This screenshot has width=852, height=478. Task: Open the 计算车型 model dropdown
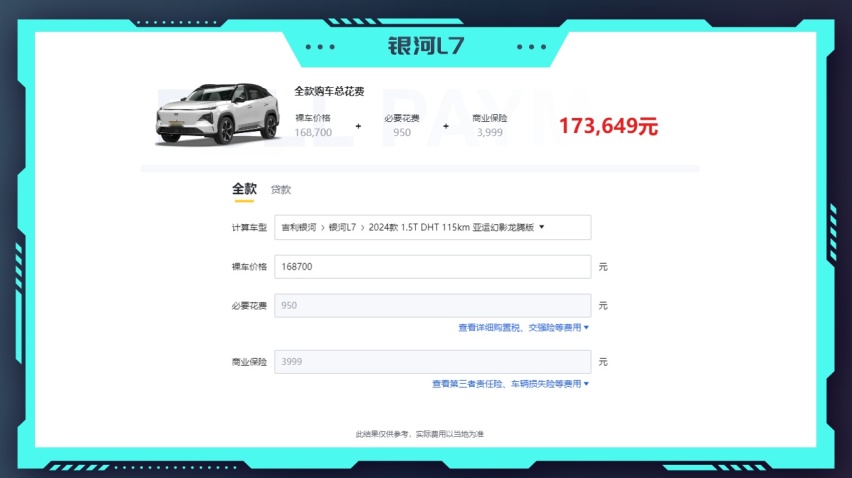pyautogui.click(x=433, y=227)
